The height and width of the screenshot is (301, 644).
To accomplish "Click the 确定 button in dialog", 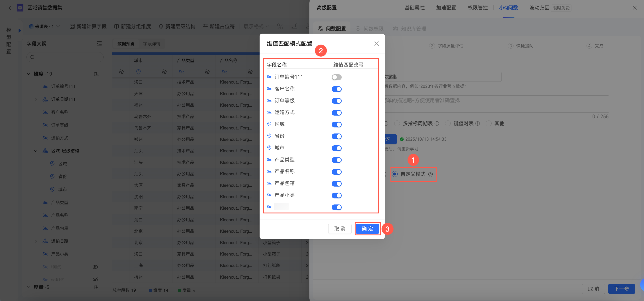I will point(367,229).
